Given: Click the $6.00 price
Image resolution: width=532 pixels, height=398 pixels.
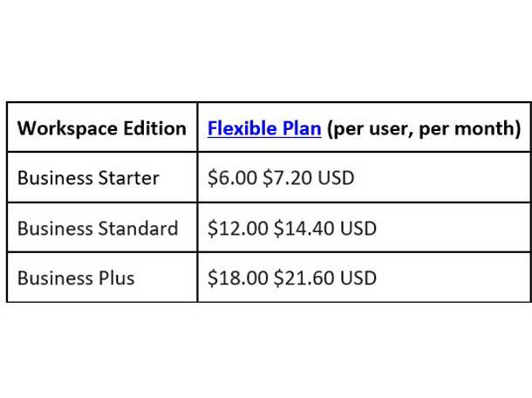Looking at the screenshot, I should (x=230, y=179).
